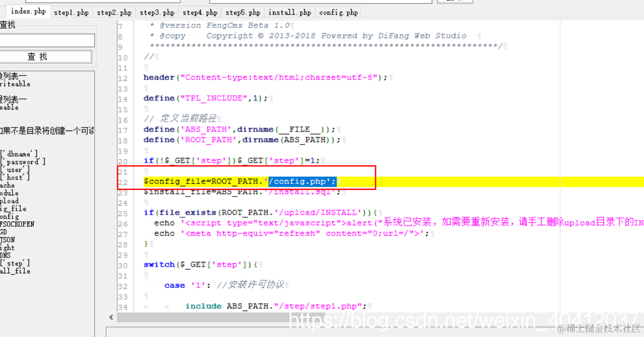This screenshot has height=337, width=644.
Task: Click the 定义当前路径 comment line
Action: click(x=179, y=119)
